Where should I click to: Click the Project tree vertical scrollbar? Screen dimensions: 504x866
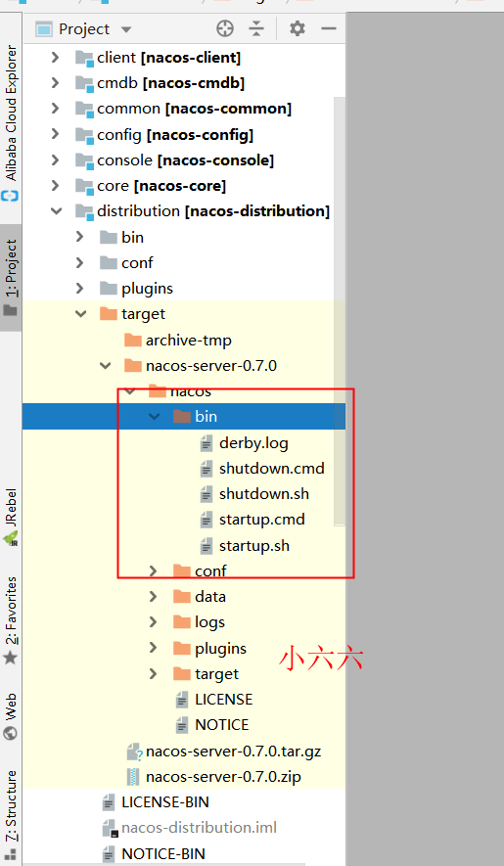[x=340, y=311]
